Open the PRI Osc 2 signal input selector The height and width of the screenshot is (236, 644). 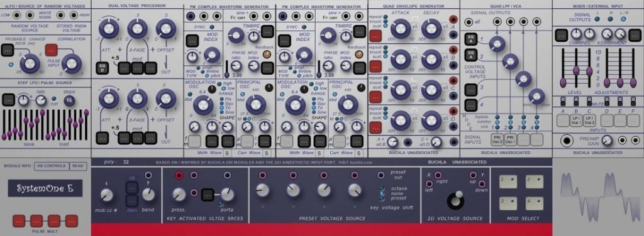497,139
